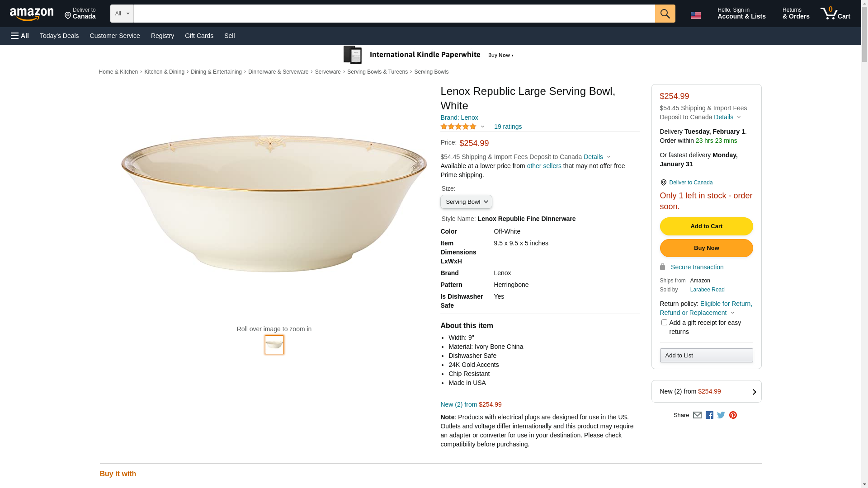Share product on Pinterest
This screenshot has width=868, height=488.
(733, 415)
